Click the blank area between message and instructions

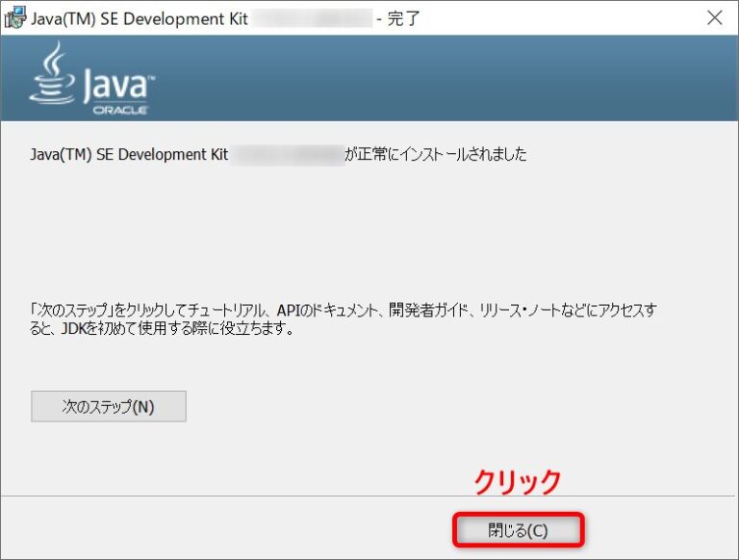coord(366,231)
